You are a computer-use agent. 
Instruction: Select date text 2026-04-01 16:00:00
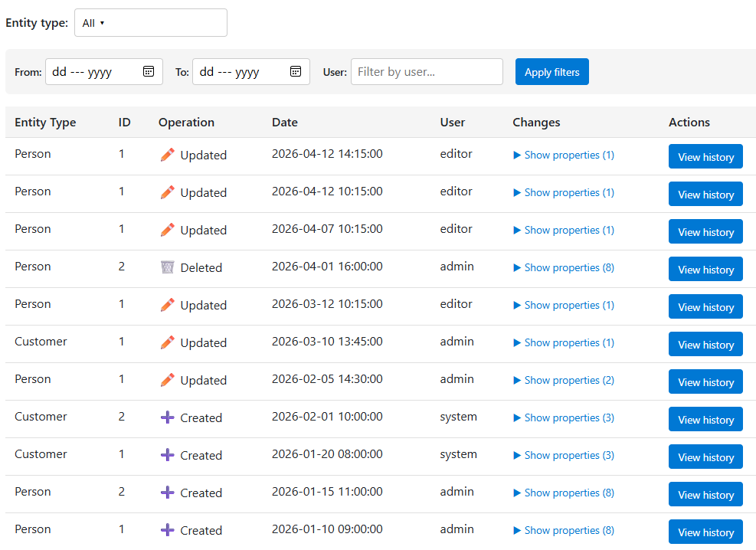[x=327, y=267]
